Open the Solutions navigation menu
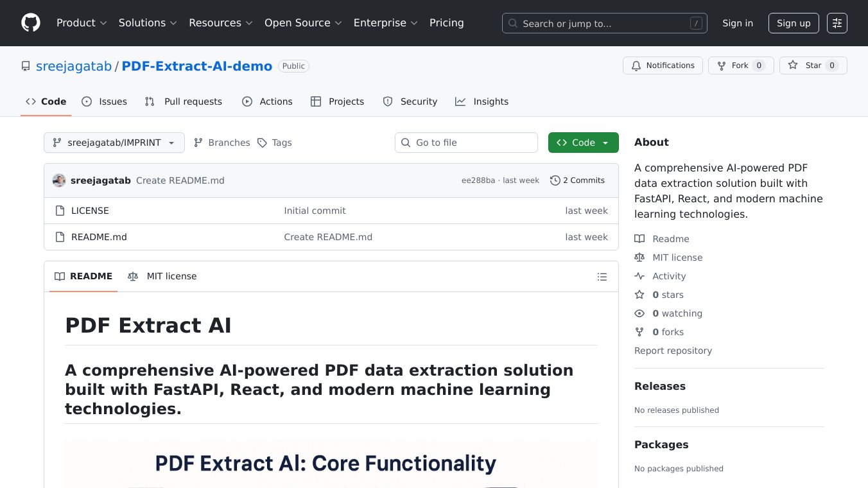The image size is (868, 488). point(147,23)
